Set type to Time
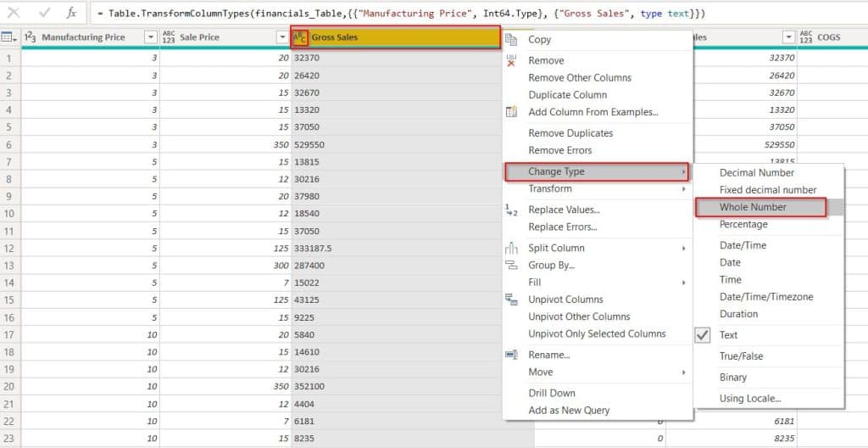Screen dimensions: 868x448 click(x=730, y=279)
